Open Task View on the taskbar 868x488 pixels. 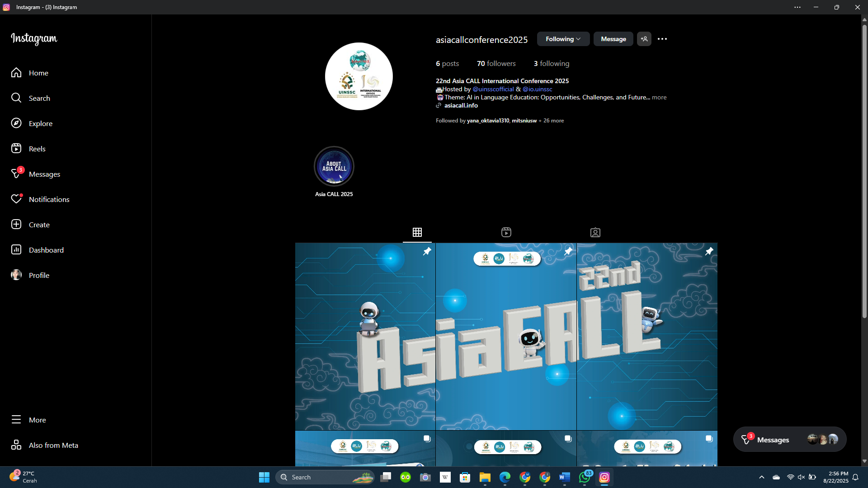click(x=386, y=477)
